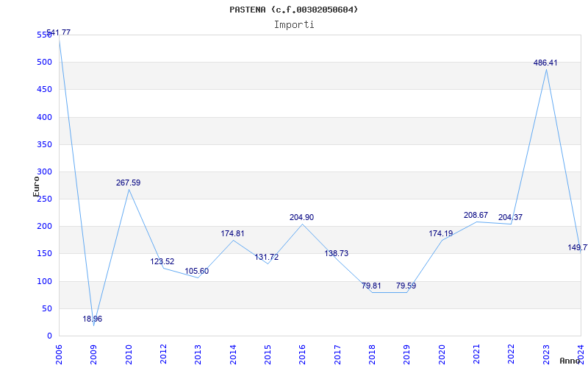Image resolution: width=588 pixels, height=368 pixels.
Task: Click the chart title PASTENA (c.f.00302050604)
Action: (293, 10)
